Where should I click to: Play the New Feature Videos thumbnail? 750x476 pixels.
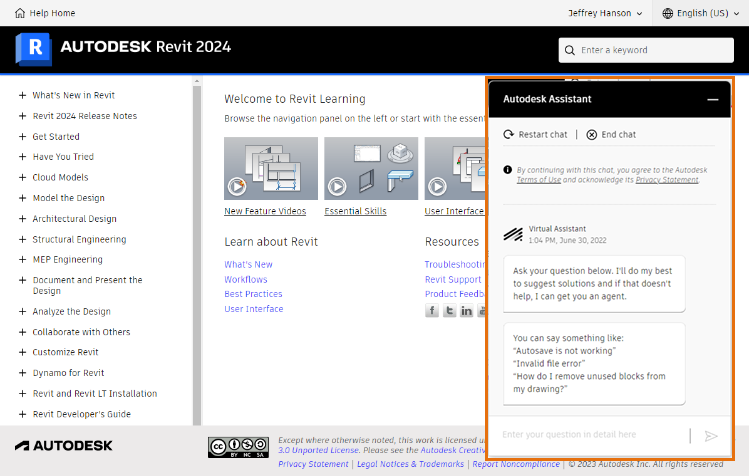tap(271, 168)
